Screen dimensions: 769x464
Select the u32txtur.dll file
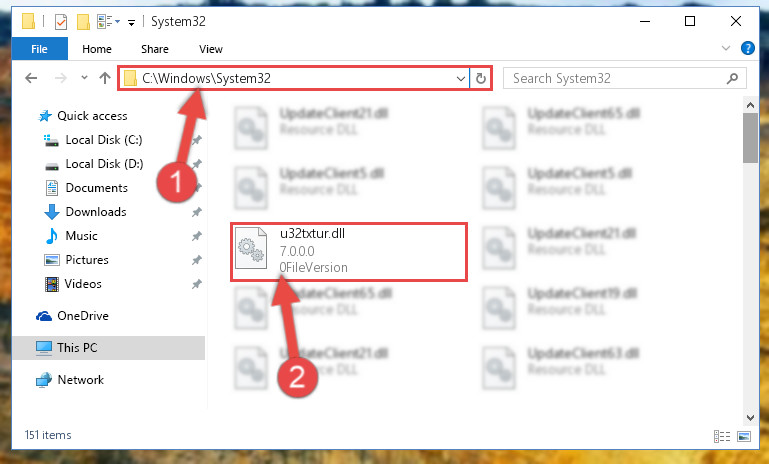pyautogui.click(x=349, y=252)
